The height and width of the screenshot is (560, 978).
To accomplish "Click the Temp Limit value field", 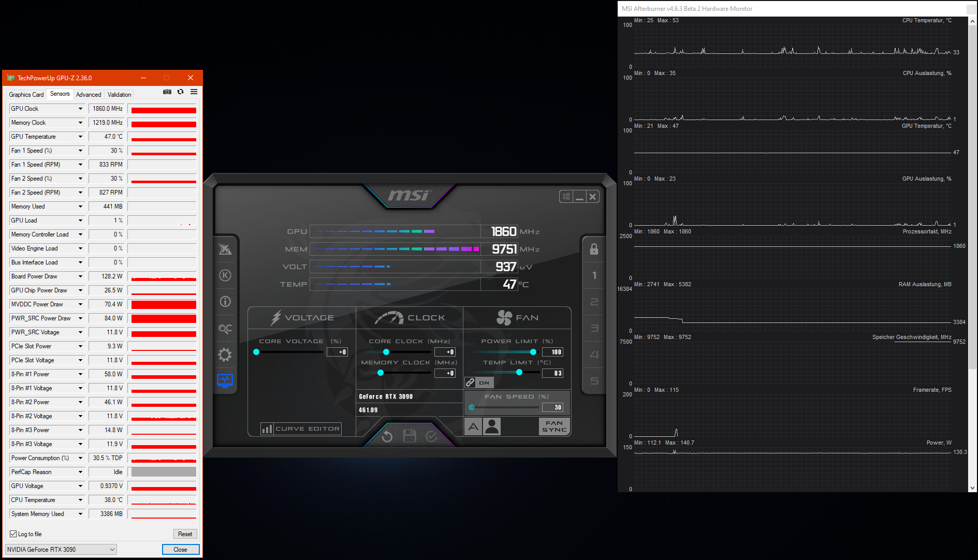I will [553, 373].
